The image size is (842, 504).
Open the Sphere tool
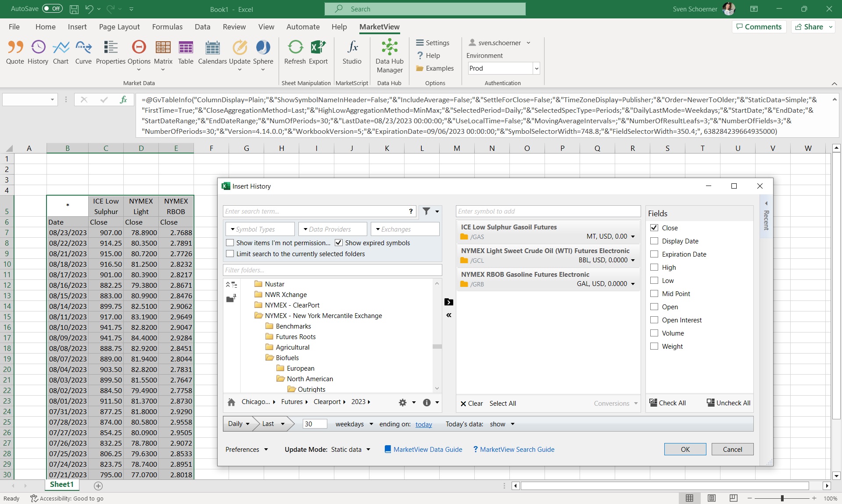tap(263, 55)
